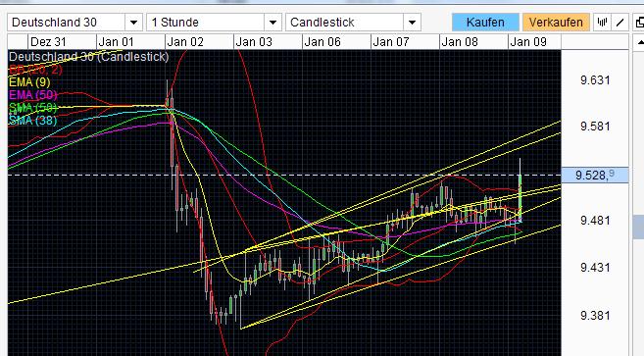Viewport: 644px width, 356px height.
Task: Click the Kaufen button
Action: [x=485, y=23]
